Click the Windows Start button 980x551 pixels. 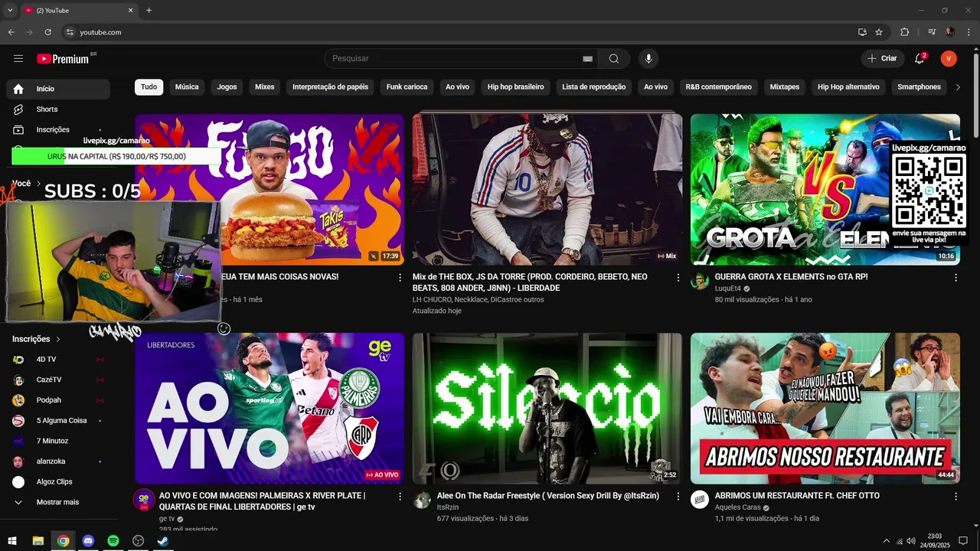pos(12,541)
